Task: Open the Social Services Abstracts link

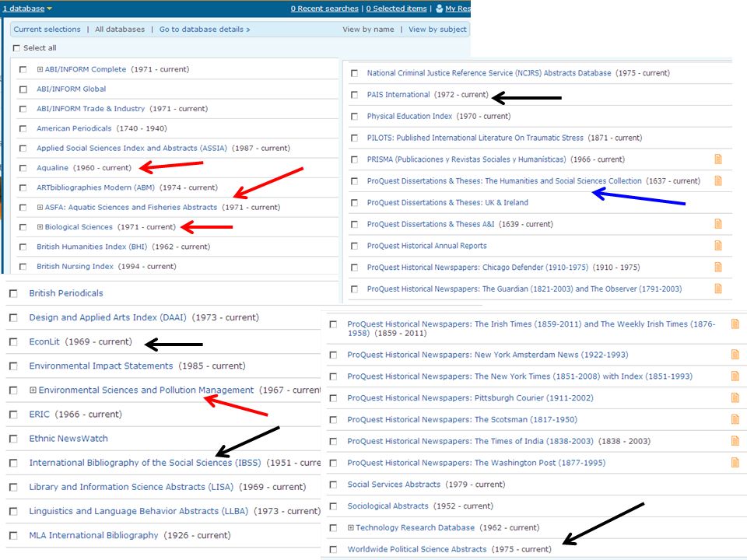Action: [x=394, y=485]
